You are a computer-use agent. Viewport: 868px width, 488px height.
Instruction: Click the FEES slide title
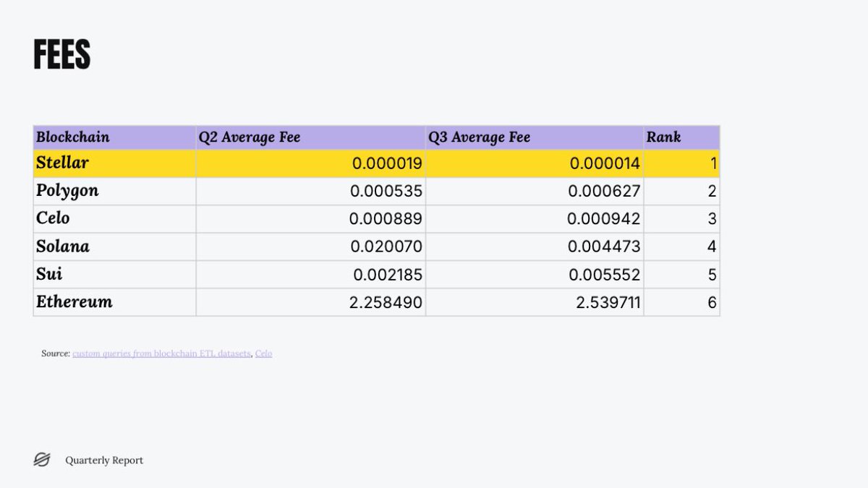tap(62, 56)
